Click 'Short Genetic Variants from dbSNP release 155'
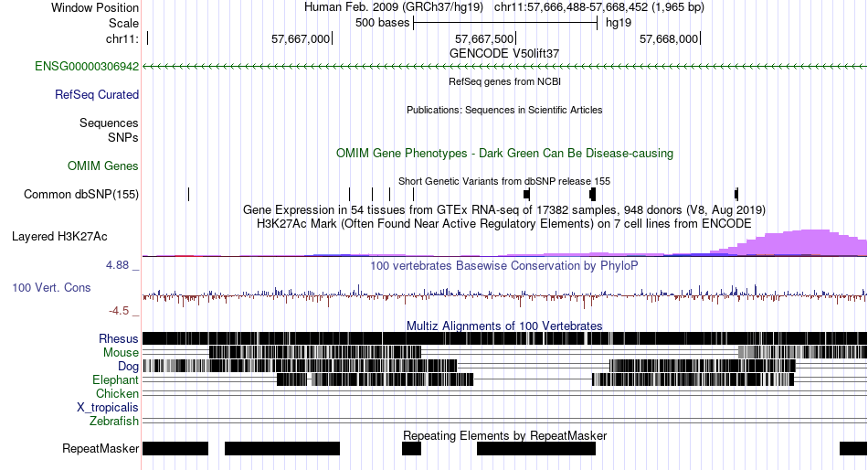 504,181
